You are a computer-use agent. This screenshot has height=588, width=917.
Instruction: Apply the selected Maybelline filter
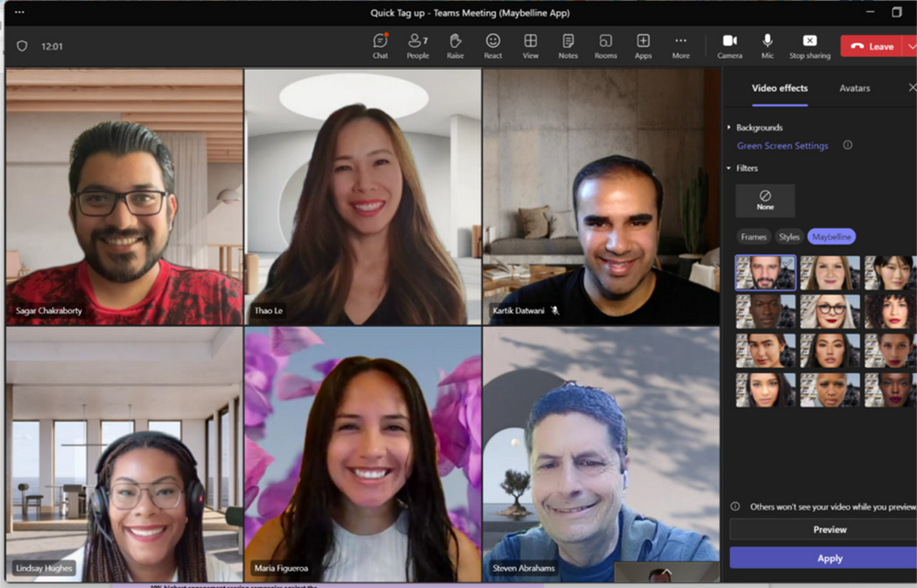(x=829, y=558)
